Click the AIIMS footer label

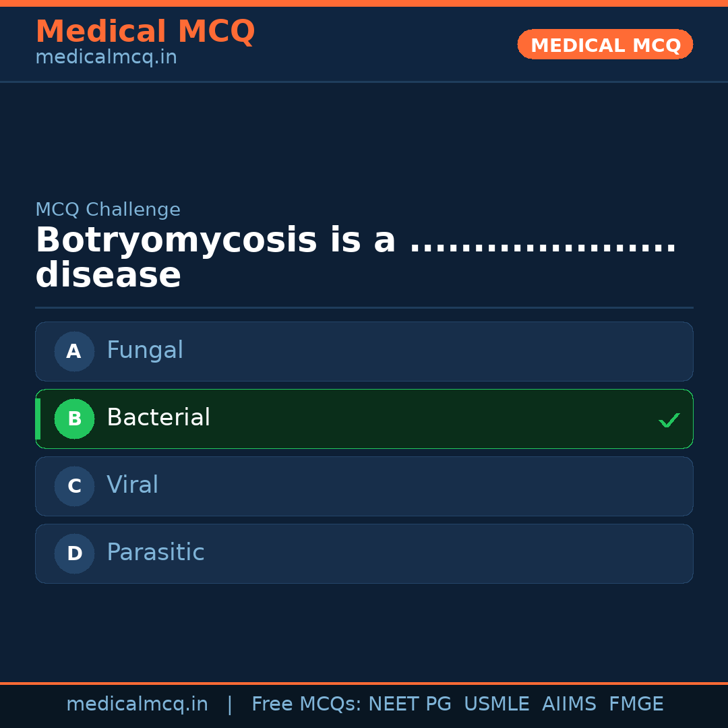[x=570, y=704]
